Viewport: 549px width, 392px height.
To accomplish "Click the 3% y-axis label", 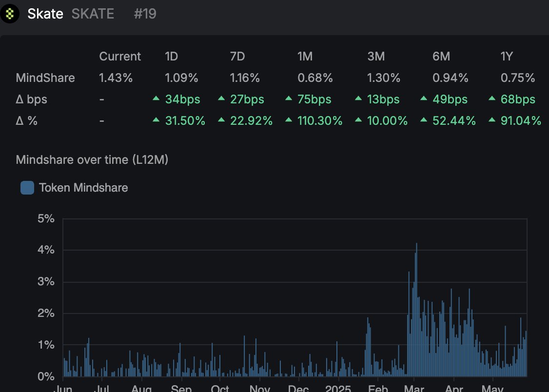I will (x=46, y=282).
